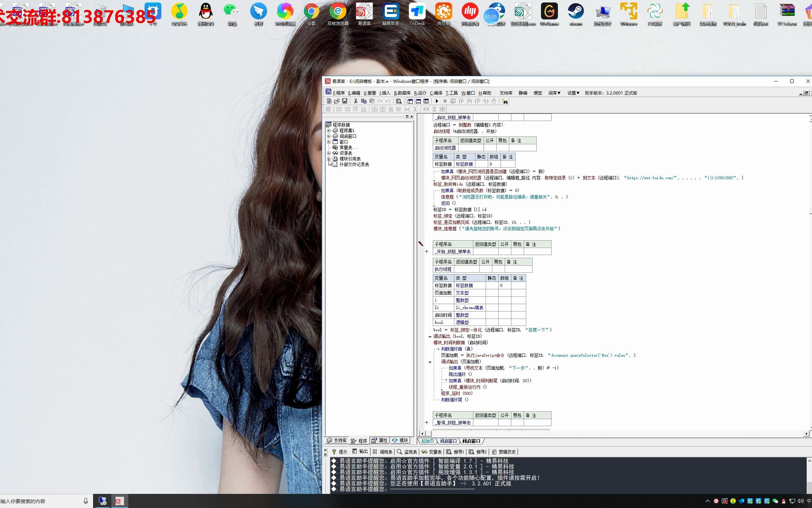Click right arrow of horizontal code scrollbar
This screenshot has height=508, width=812.
[806, 434]
